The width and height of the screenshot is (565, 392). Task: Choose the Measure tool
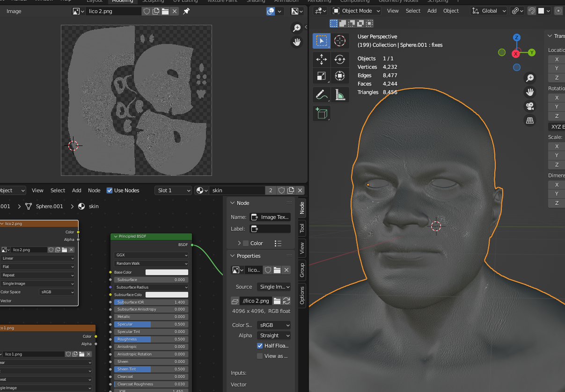coord(340,94)
